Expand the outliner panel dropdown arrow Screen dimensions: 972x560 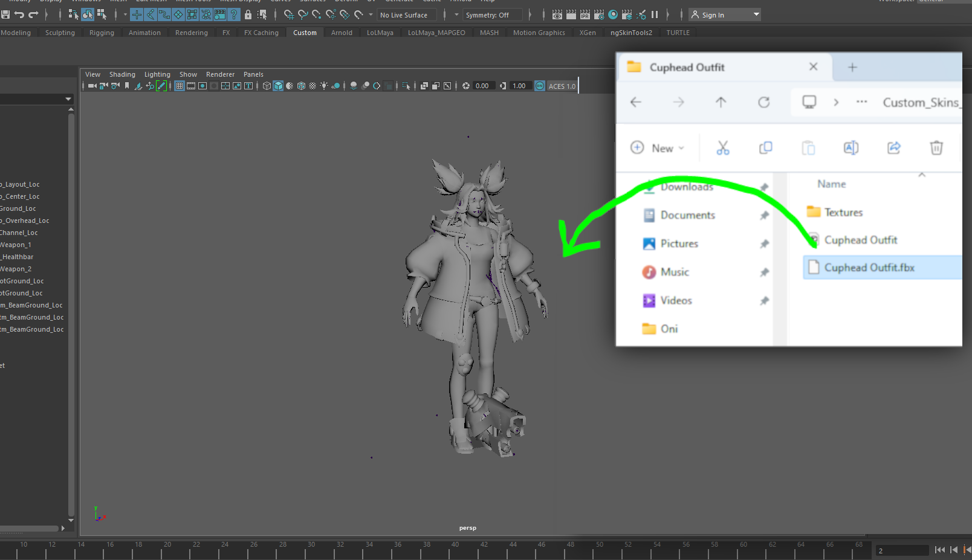[x=68, y=99]
